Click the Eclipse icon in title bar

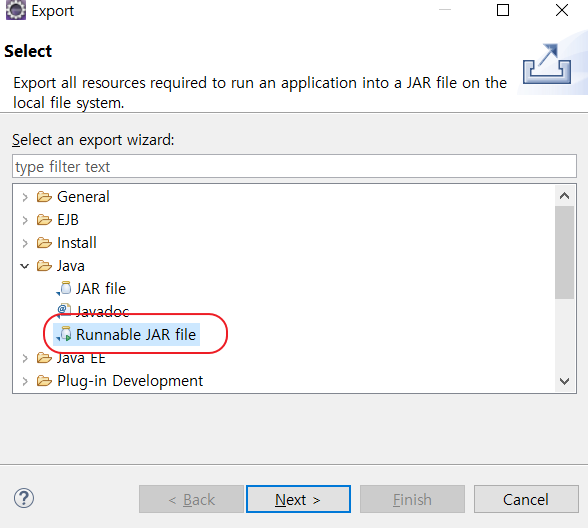coord(16,10)
